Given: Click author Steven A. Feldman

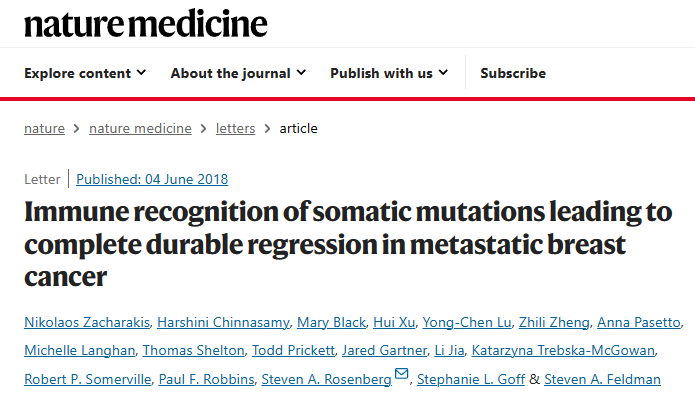Looking at the screenshot, I should [x=602, y=379].
